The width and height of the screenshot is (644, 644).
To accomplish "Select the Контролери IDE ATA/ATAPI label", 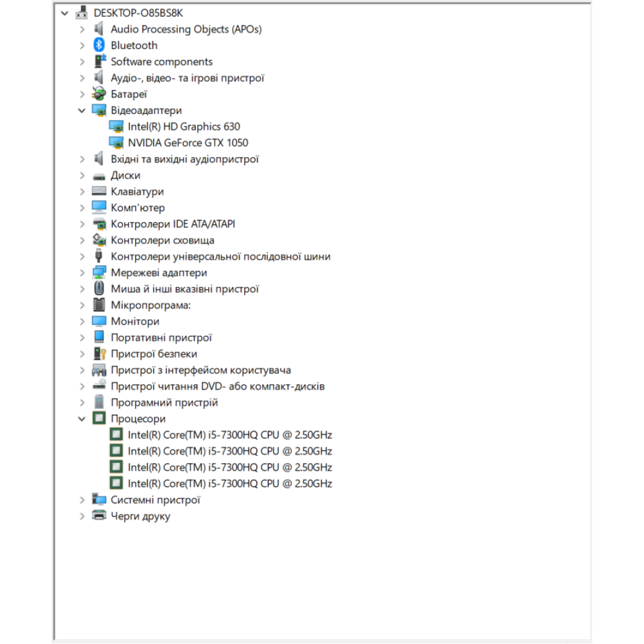I will [x=173, y=224].
